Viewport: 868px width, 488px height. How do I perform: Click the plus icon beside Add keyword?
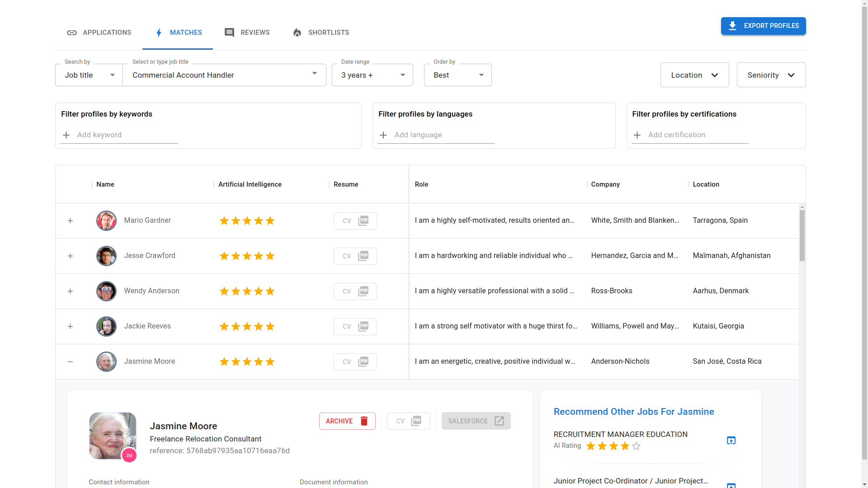[x=66, y=135]
